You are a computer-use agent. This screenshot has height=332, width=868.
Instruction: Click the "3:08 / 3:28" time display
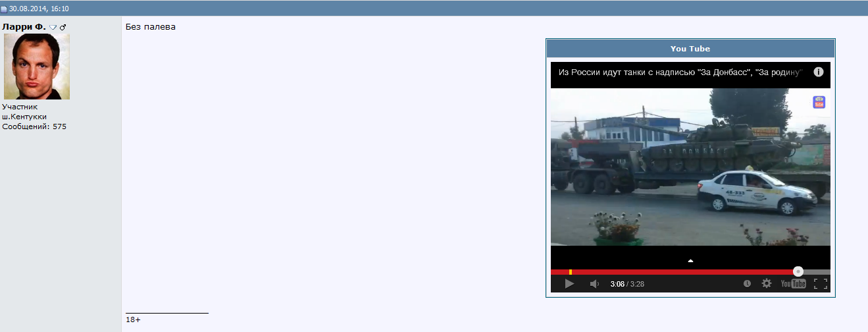(x=627, y=284)
